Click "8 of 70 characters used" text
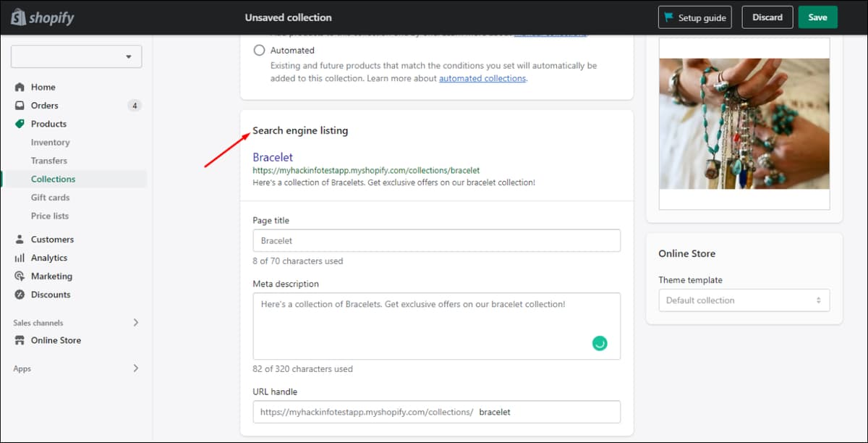Screen dimensions: 868x443 coord(298,261)
